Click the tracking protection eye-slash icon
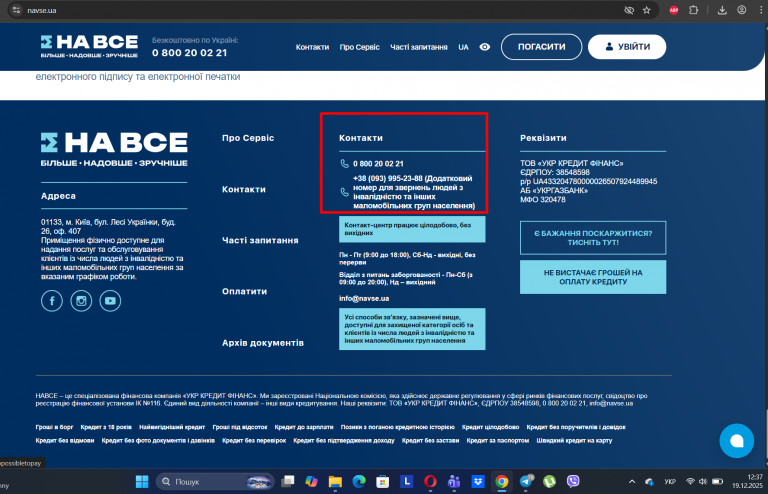The width and height of the screenshot is (768, 494). (x=629, y=10)
